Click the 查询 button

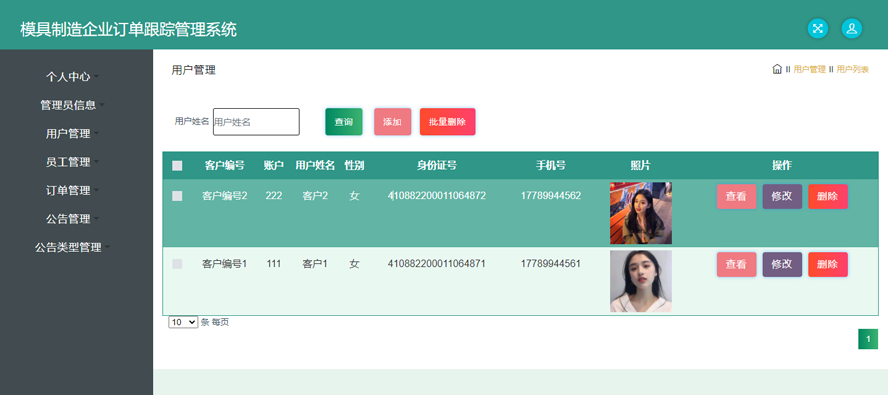click(x=344, y=122)
